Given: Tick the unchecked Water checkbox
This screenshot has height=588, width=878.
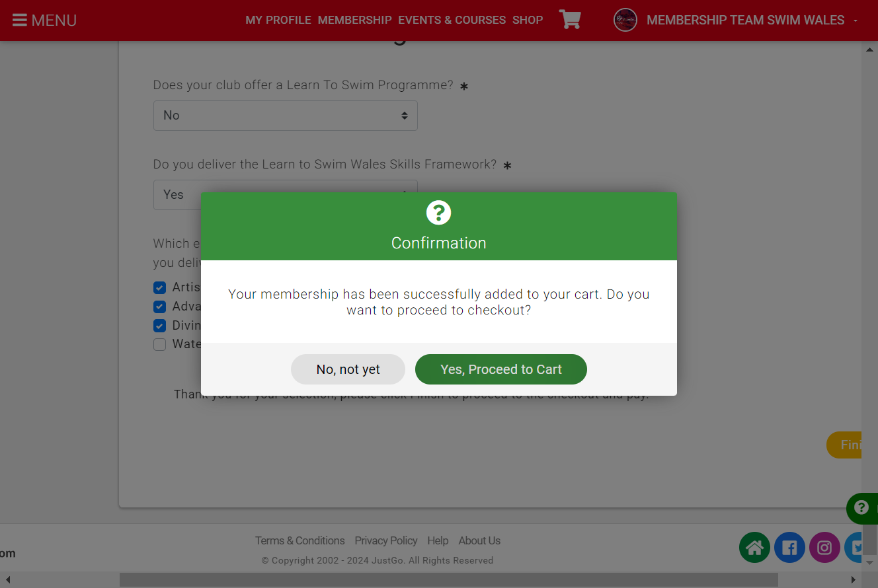Looking at the screenshot, I should (x=159, y=344).
